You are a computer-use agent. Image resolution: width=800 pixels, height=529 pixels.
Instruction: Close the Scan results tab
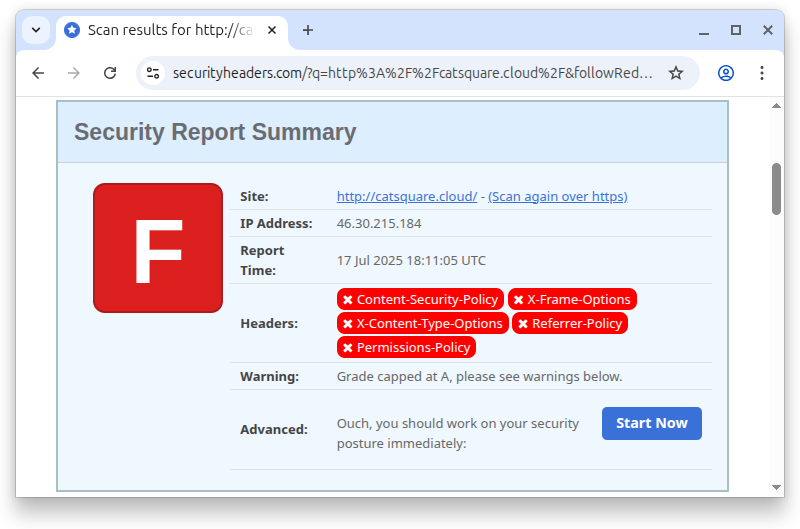272,30
